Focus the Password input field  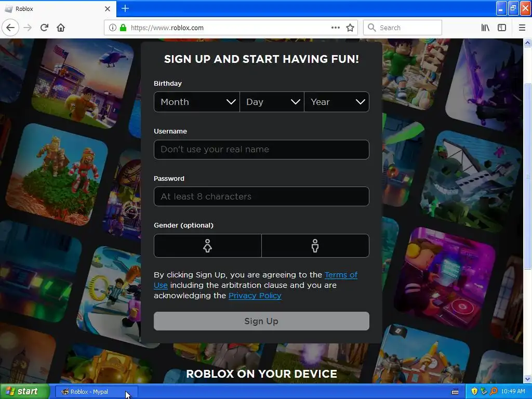pos(261,196)
